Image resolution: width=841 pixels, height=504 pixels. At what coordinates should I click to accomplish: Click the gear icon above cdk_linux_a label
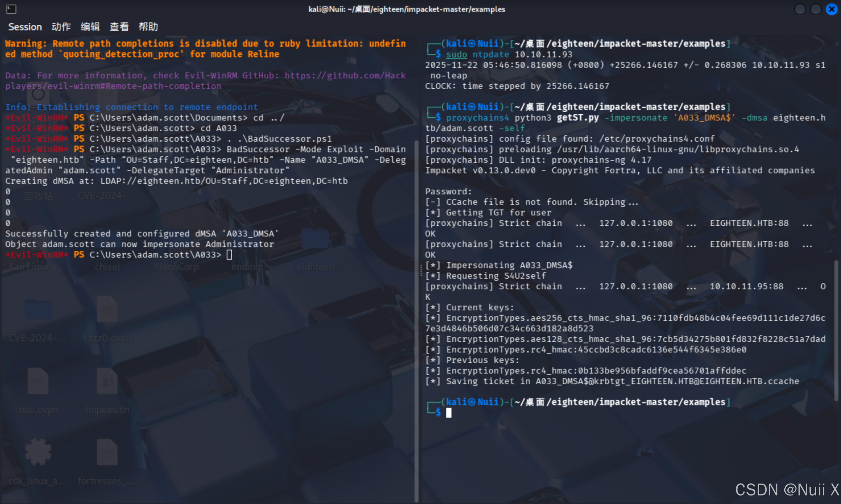(x=38, y=452)
